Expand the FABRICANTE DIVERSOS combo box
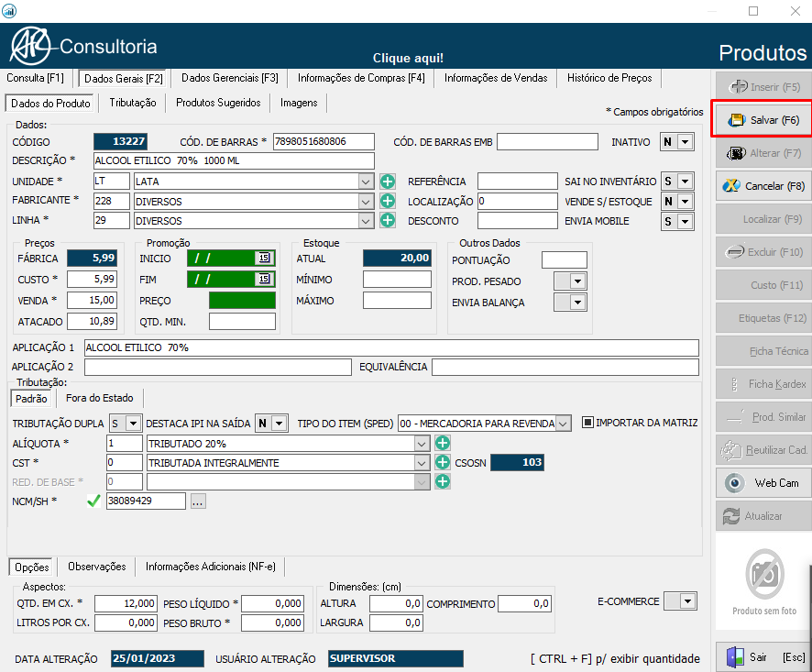This screenshot has height=672, width=812. (366, 201)
